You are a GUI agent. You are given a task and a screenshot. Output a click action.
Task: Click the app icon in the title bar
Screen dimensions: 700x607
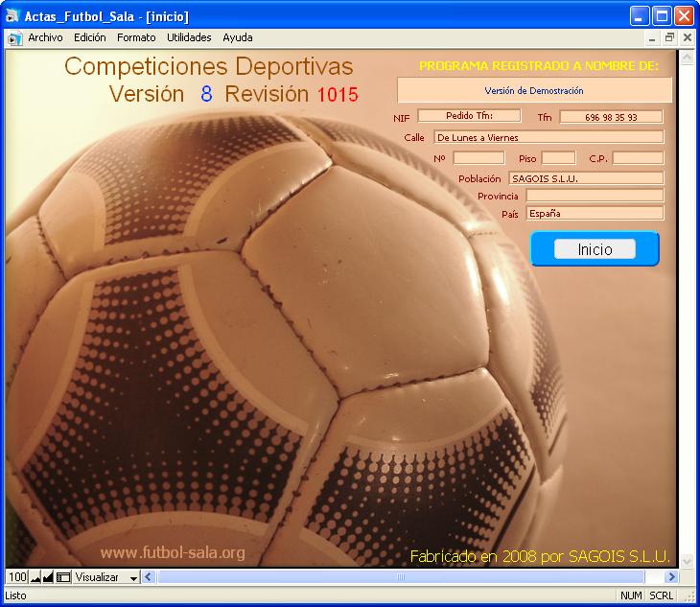point(12,16)
